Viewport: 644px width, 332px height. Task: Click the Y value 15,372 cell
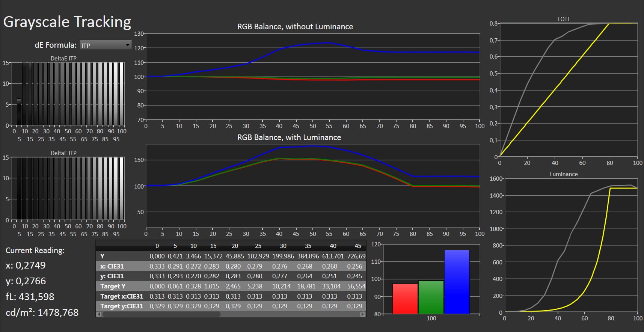point(213,256)
